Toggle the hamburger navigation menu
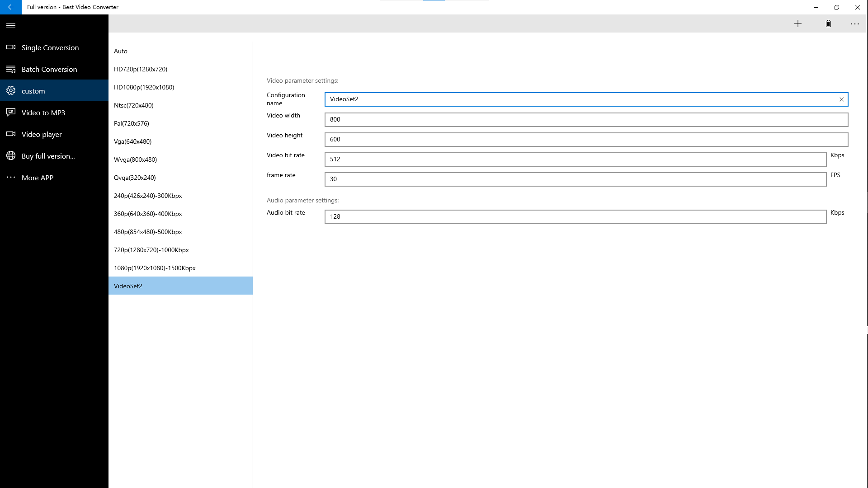 11,25
